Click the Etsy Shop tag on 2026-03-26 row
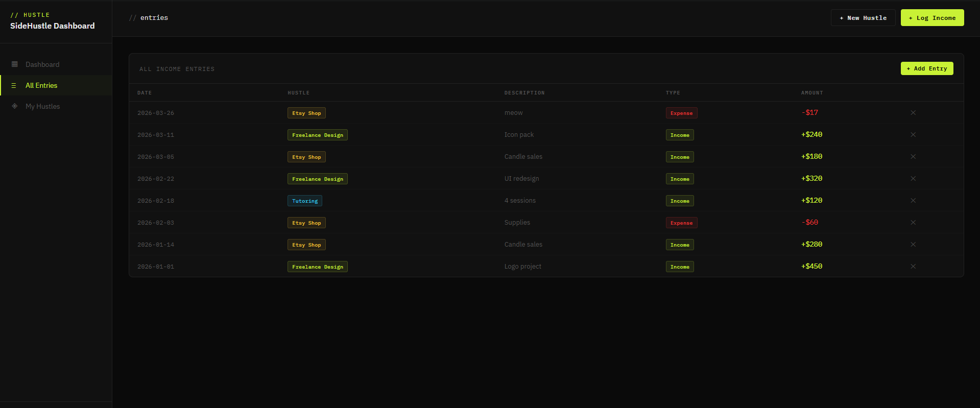This screenshot has width=980, height=408. pyautogui.click(x=306, y=113)
